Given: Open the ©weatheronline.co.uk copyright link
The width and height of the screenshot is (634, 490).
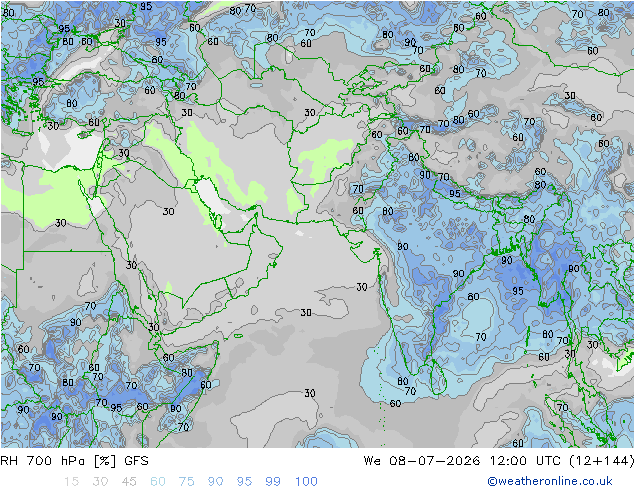Looking at the screenshot, I should 550,481.
